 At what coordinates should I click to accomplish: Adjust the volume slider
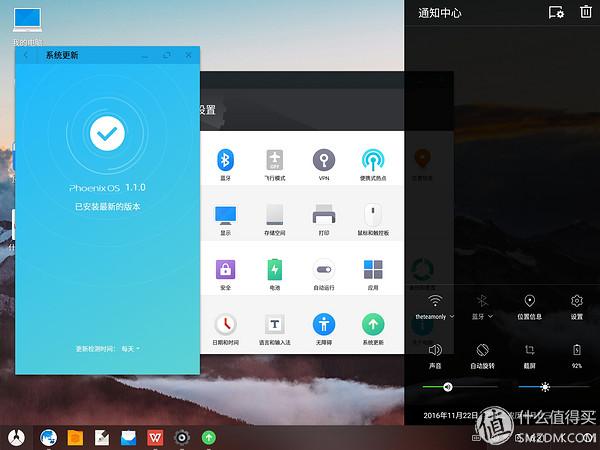click(x=460, y=387)
